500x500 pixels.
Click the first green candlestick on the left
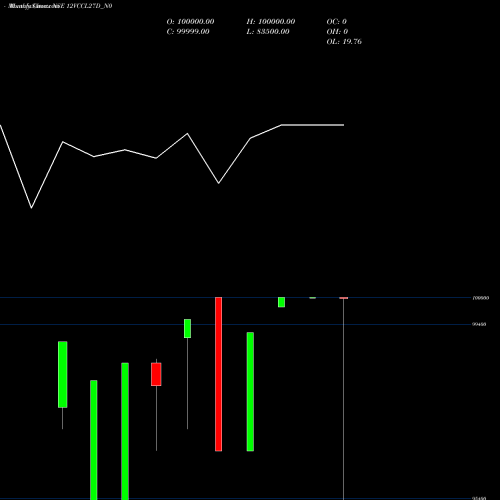(x=62, y=374)
